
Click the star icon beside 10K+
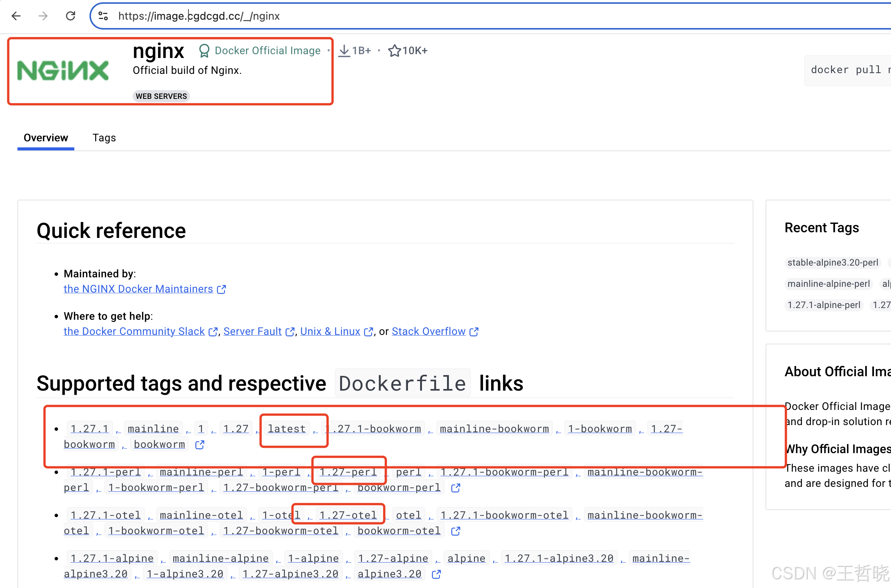coord(394,51)
